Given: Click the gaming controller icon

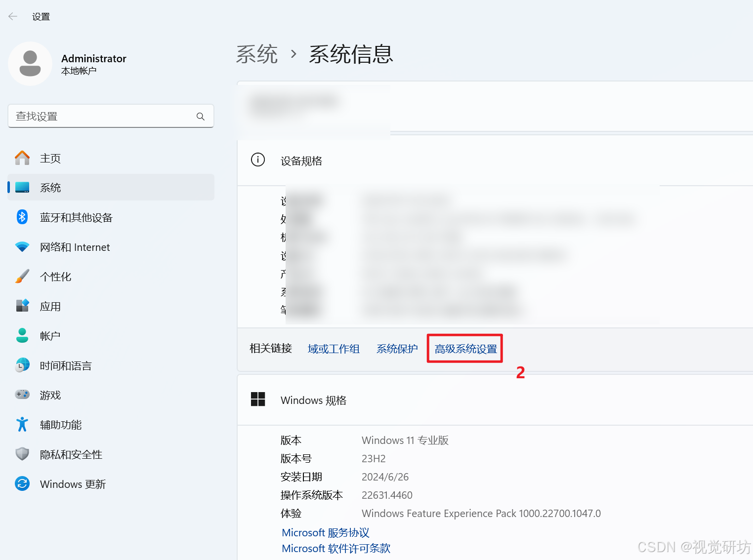Looking at the screenshot, I should pos(22,395).
